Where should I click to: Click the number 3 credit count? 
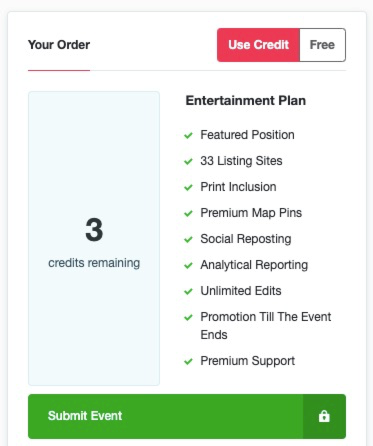[x=94, y=230]
